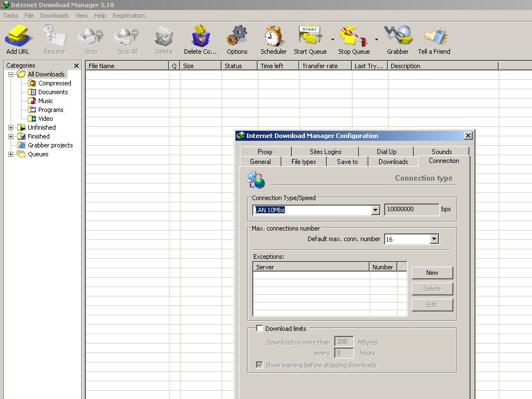Switch to the Downloads tab in Configuration
532x399 pixels.
[393, 162]
